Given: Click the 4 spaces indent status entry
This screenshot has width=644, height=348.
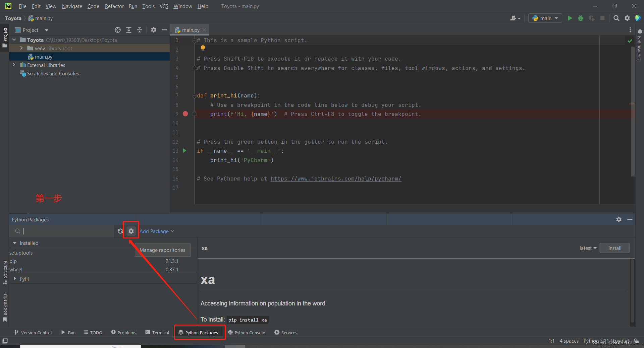Looking at the screenshot, I should tap(569, 341).
